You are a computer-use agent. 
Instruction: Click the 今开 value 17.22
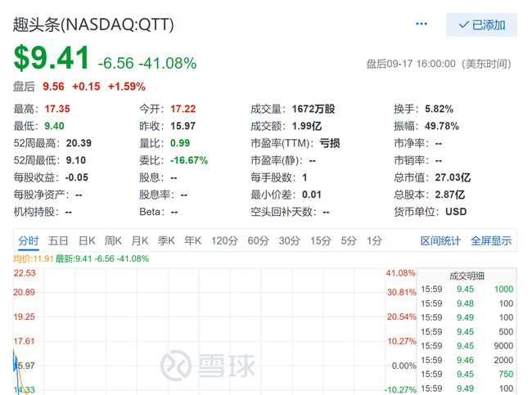183,109
